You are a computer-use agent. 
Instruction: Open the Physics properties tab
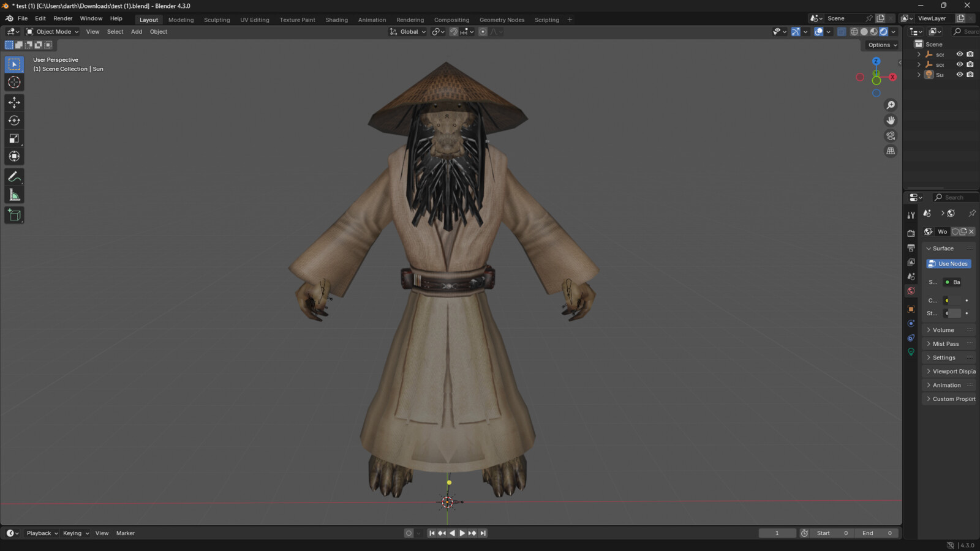(x=911, y=323)
